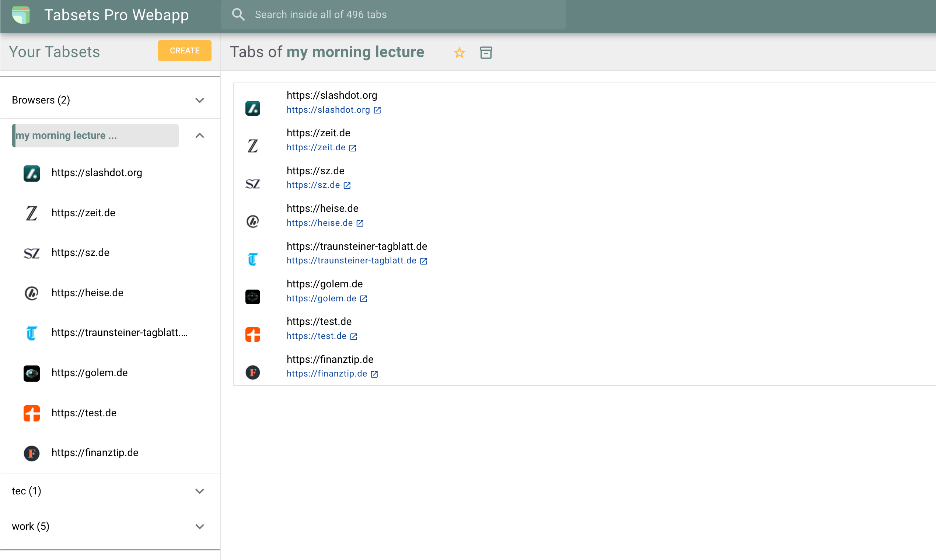Select my morning lecture tabset
936x560 pixels.
(x=95, y=136)
